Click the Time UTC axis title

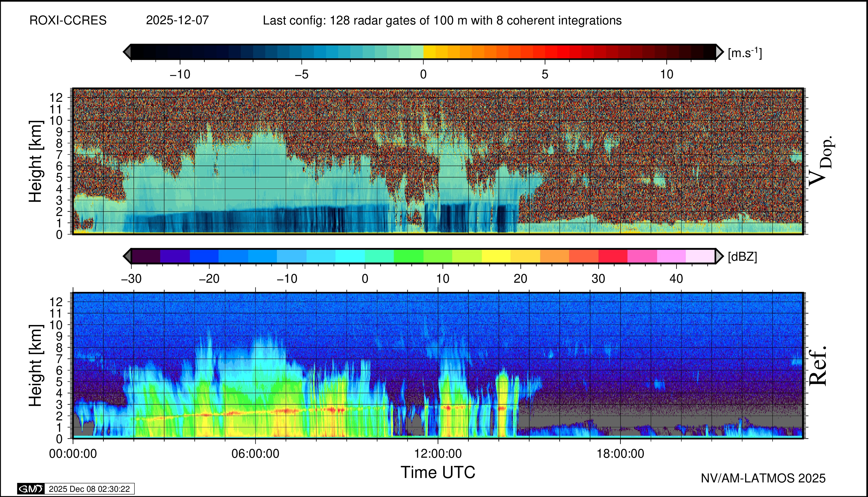[x=438, y=473]
